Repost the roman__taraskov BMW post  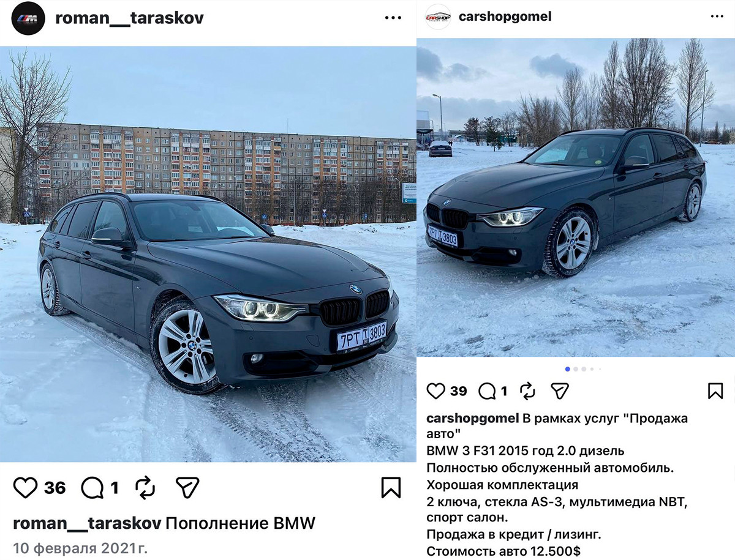pos(145,488)
